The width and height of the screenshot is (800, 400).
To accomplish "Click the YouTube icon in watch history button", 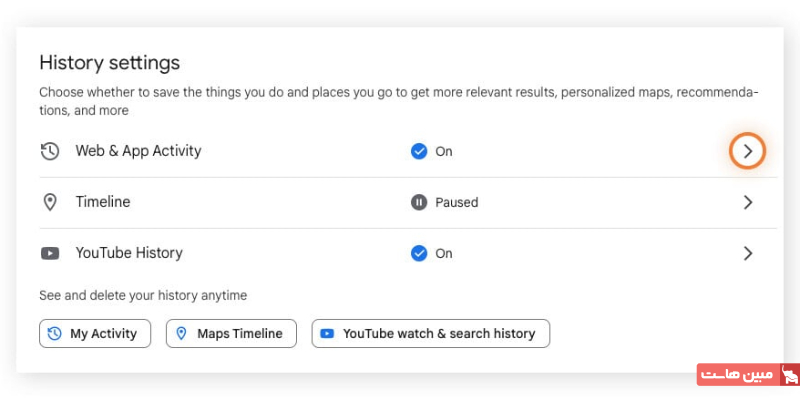I will 328,334.
